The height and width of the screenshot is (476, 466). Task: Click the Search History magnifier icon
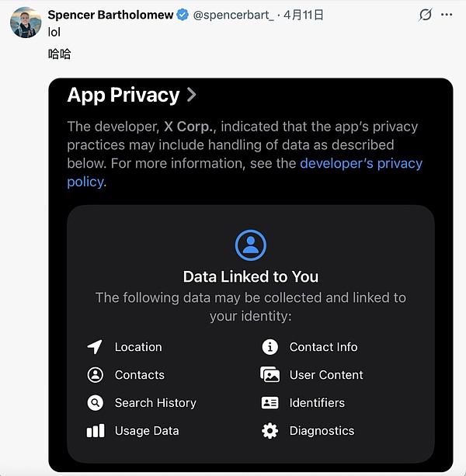tap(95, 403)
